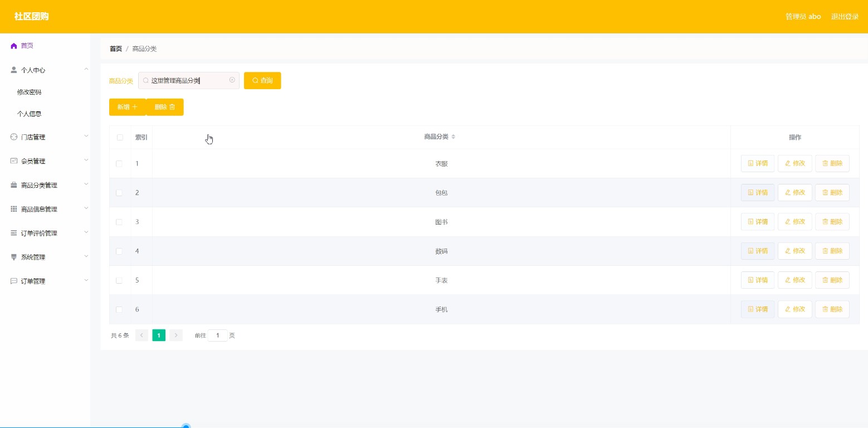This screenshot has height=428, width=868.
Task: Sort the table by the 商品分类 column
Action: (453, 137)
